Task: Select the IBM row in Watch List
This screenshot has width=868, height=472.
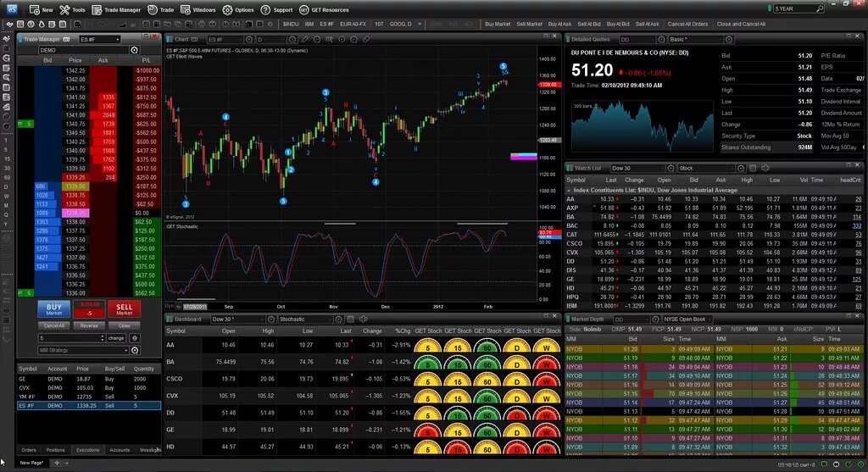Action: 714,305
